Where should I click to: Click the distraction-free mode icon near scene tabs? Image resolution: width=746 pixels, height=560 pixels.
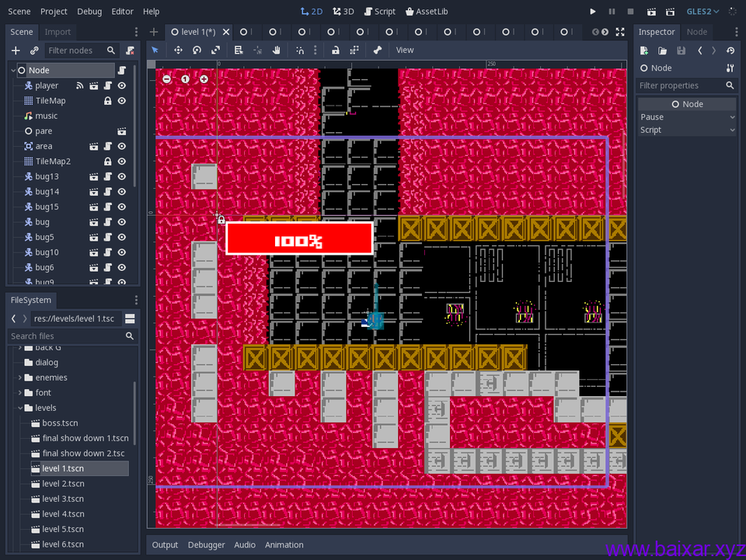point(619,33)
